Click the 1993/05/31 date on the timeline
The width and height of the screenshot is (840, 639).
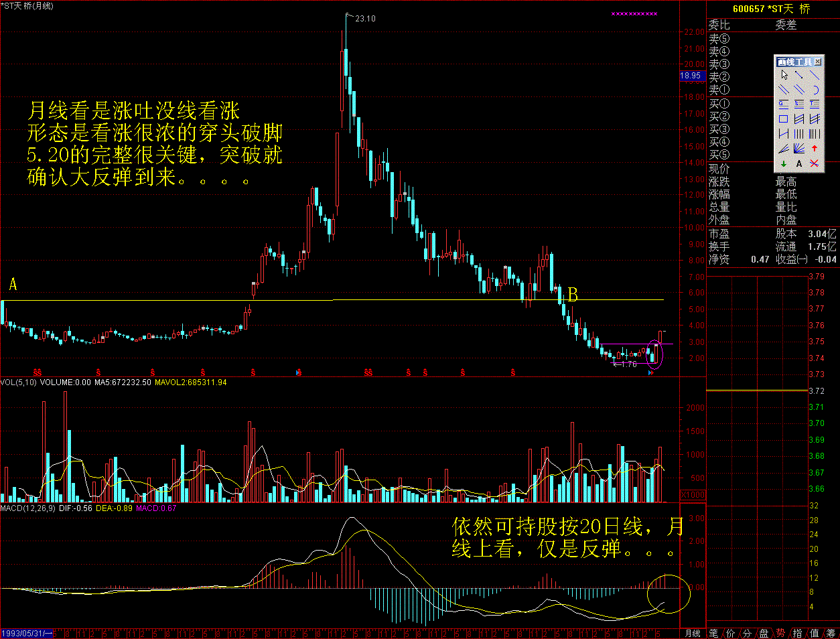pos(25,634)
